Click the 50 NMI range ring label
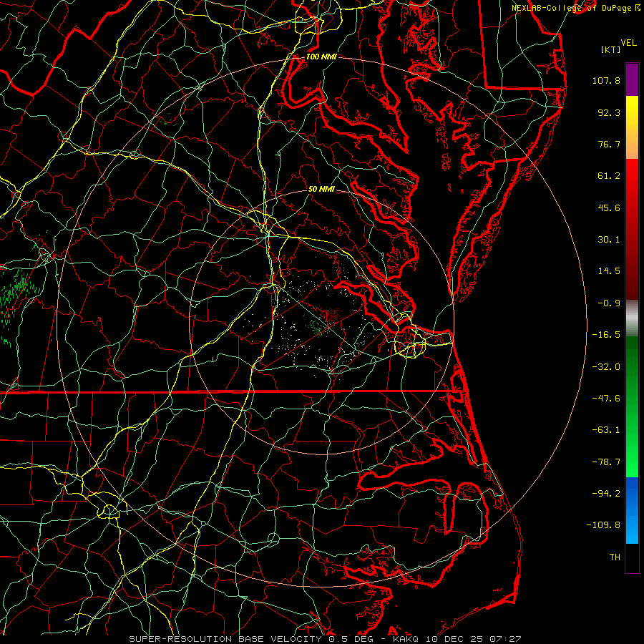This screenshot has width=644, height=644. (321, 189)
